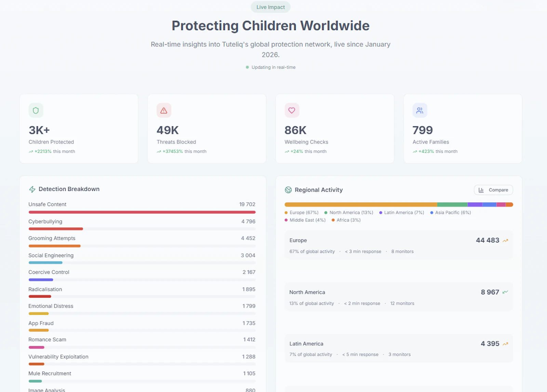Toggle North America (13%) legend item

[x=349, y=212]
